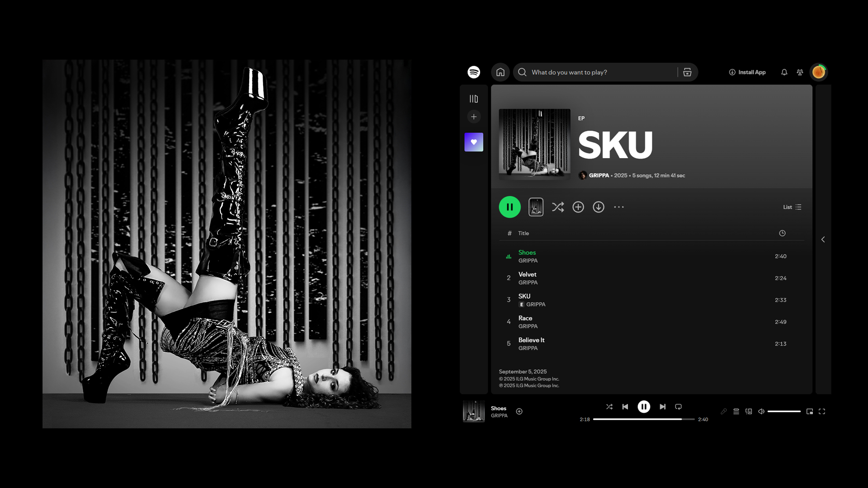Screen dimensions: 868x488
Task: Open Liked Songs tile
Action: pyautogui.click(x=474, y=142)
